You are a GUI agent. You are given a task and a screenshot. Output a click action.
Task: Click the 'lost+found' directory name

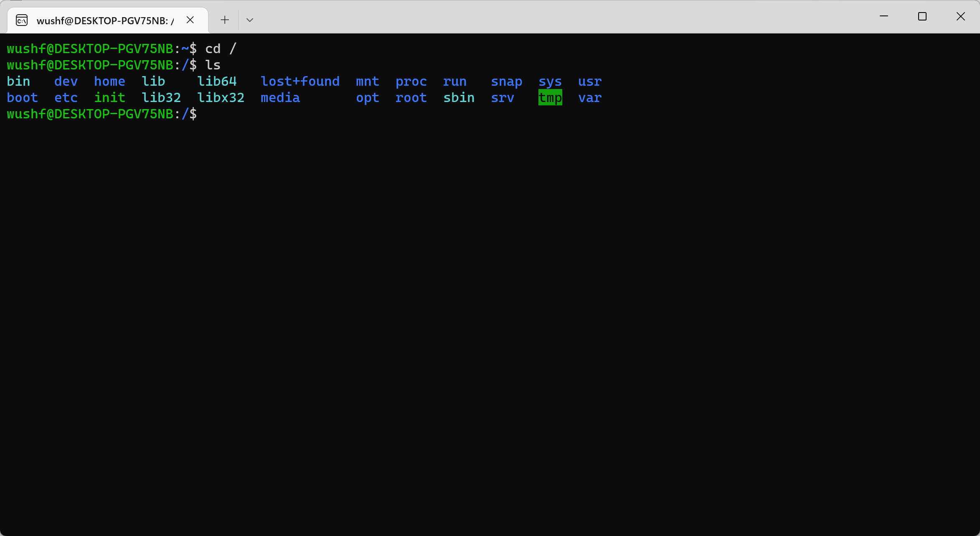click(x=300, y=82)
